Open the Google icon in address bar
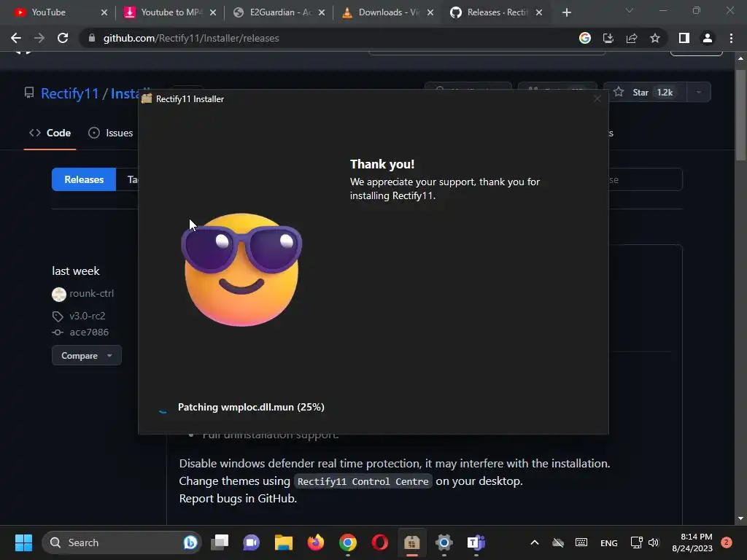 [x=585, y=38]
